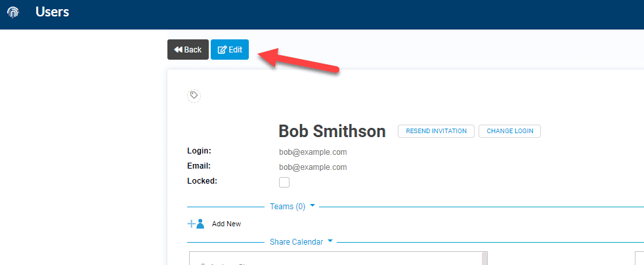Click the Change Login button

click(x=509, y=131)
